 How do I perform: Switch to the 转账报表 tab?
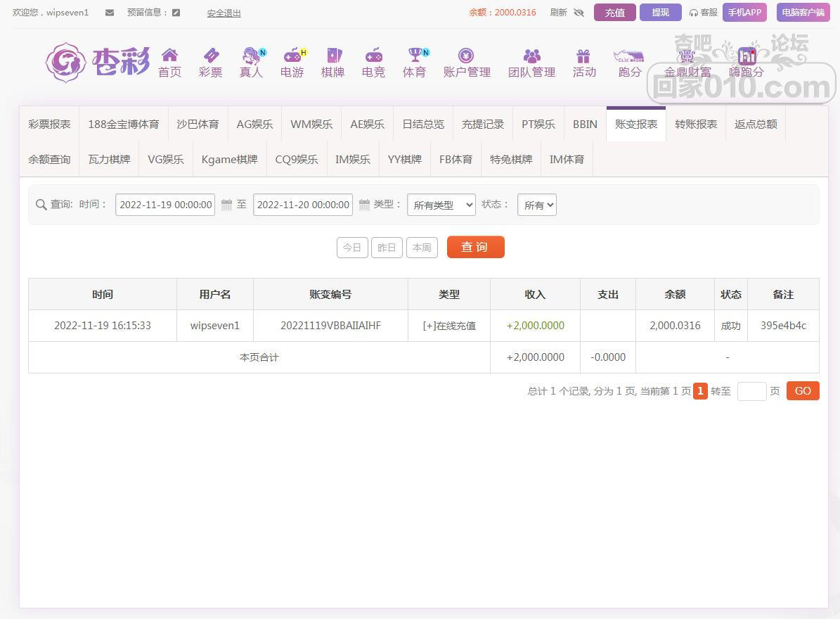coord(696,124)
